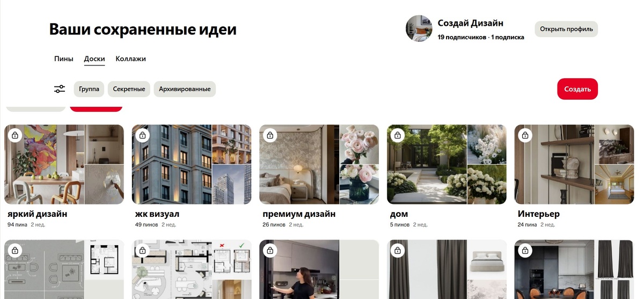Click lock icon on яркий дизайн board

(15, 135)
